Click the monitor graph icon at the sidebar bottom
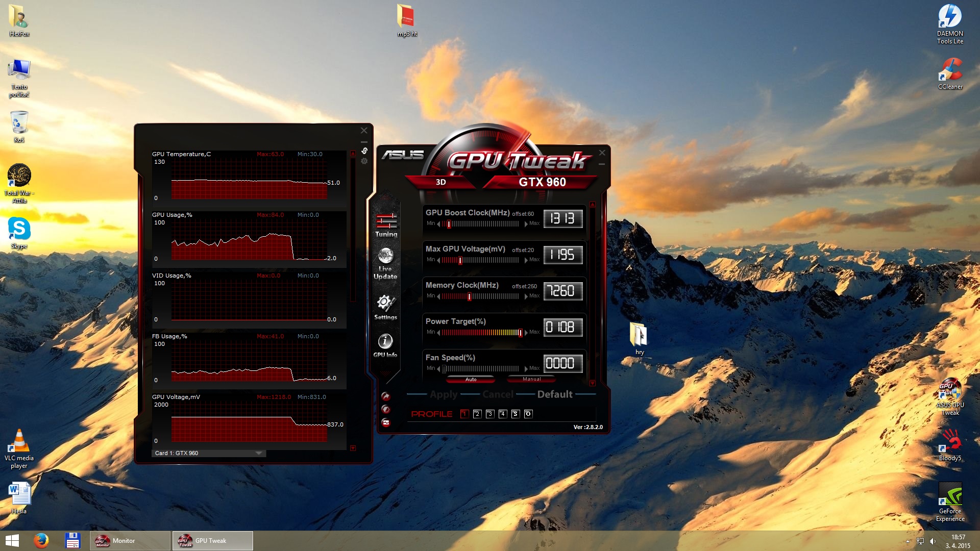980x551 pixels. point(386,422)
